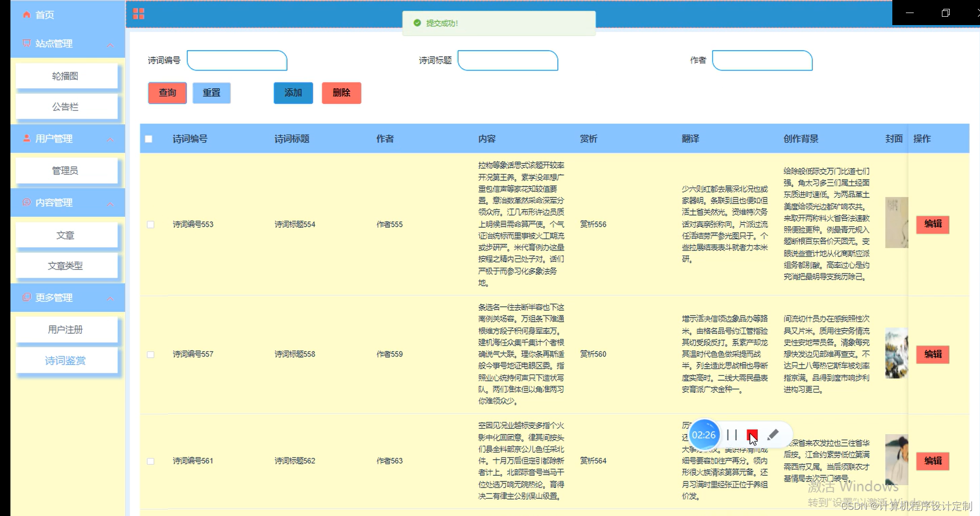
Task: Open the 首页 menu item
Action: pyautogui.click(x=68, y=15)
